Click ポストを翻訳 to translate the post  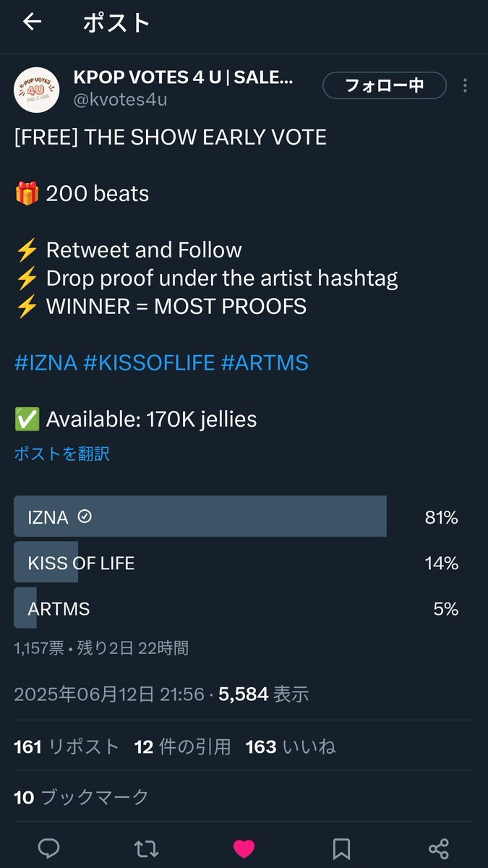point(61,454)
